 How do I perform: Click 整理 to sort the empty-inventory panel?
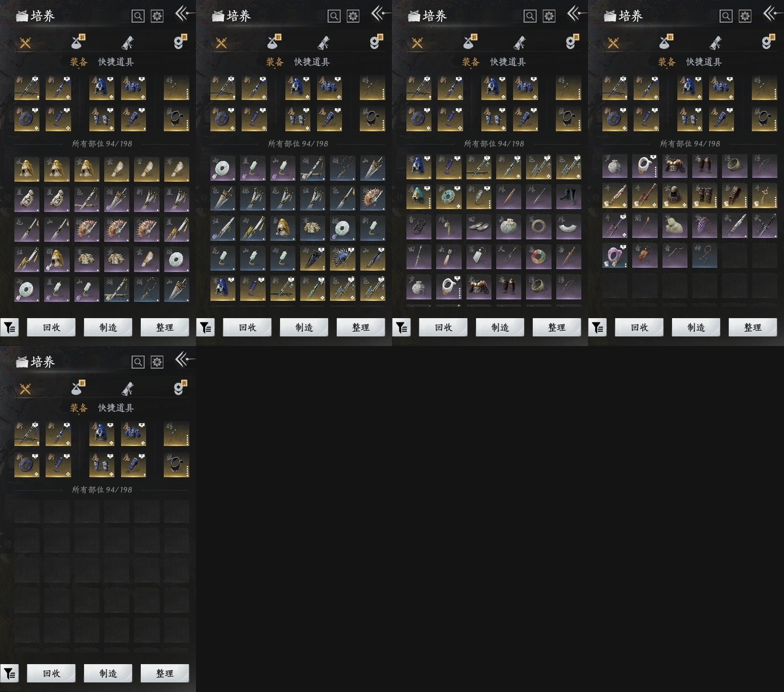[164, 674]
